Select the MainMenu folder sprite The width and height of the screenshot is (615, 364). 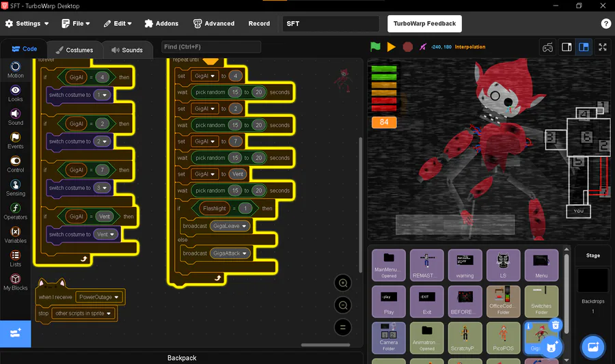tap(389, 265)
